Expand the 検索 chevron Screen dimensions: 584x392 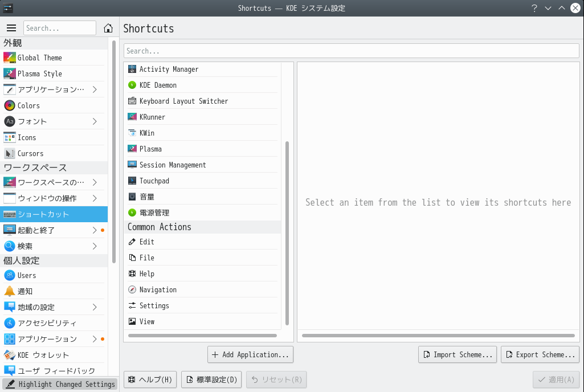tap(95, 246)
